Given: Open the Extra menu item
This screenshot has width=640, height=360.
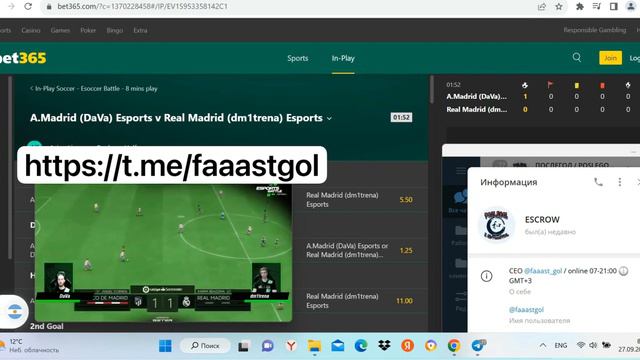Looking at the screenshot, I should tap(140, 30).
